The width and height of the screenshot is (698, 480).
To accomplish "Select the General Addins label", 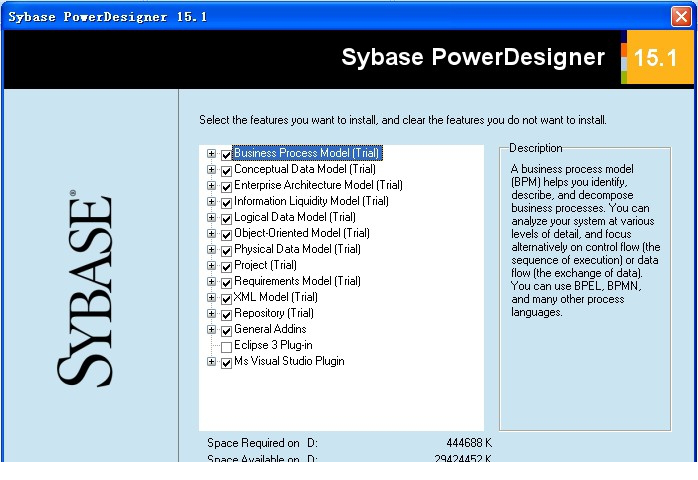I will [x=270, y=329].
